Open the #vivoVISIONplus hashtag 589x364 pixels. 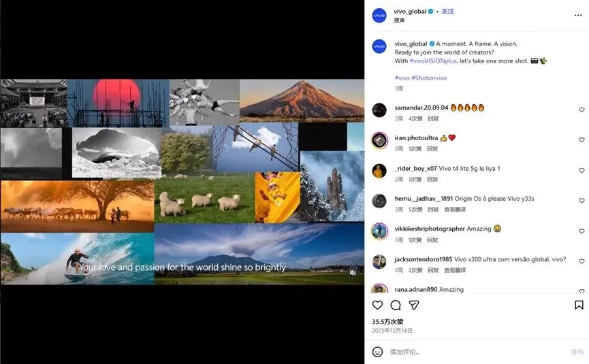point(433,61)
